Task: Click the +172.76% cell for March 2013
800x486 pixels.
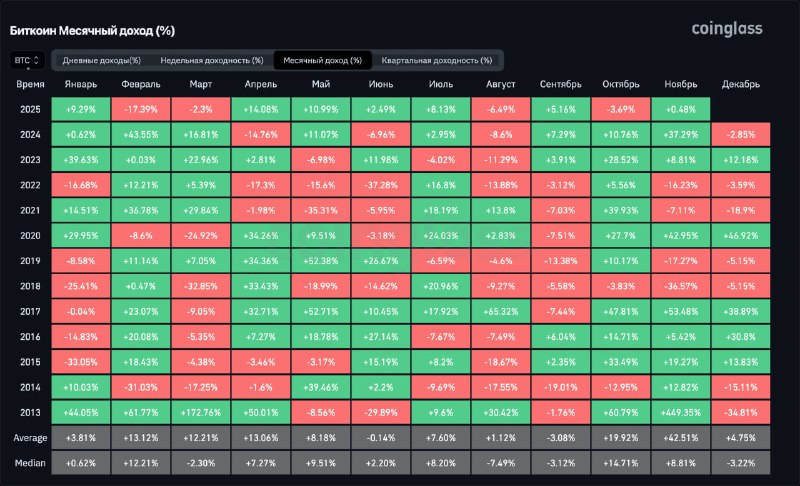Action: coord(203,413)
